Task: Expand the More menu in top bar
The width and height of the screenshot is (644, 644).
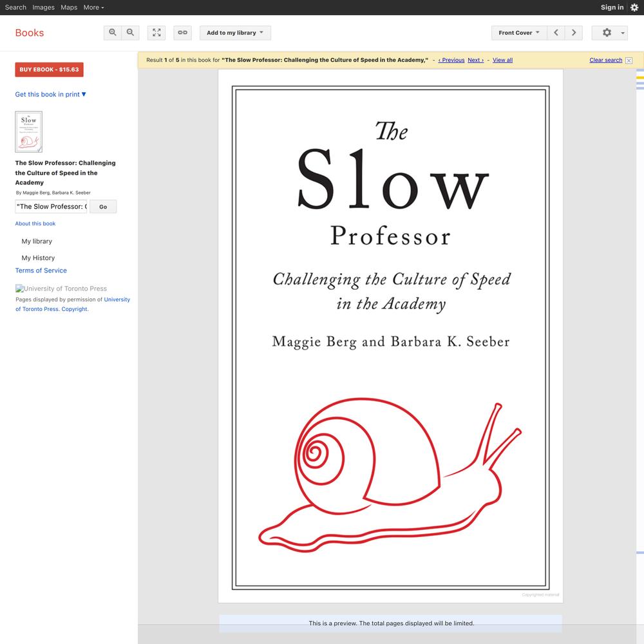Action: pos(93,7)
